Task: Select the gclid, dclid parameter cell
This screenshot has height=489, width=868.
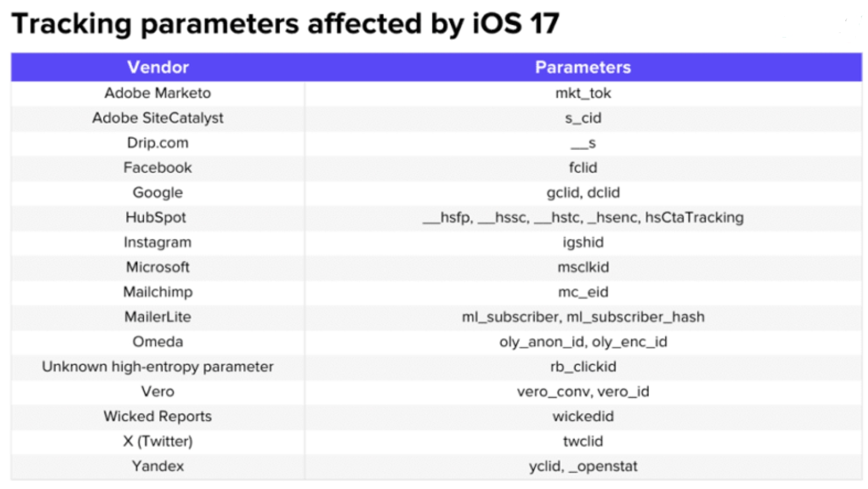Action: (x=583, y=193)
